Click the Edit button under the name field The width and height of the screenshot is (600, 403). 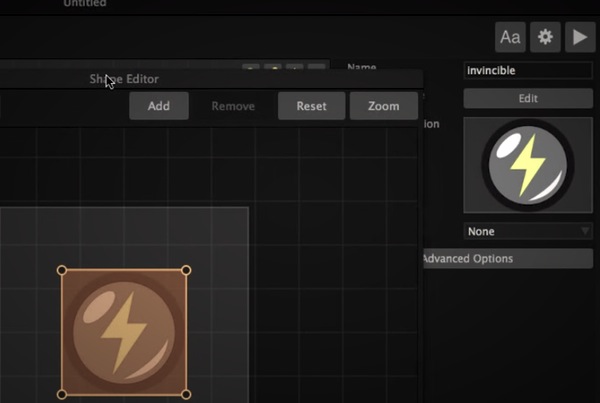(528, 98)
